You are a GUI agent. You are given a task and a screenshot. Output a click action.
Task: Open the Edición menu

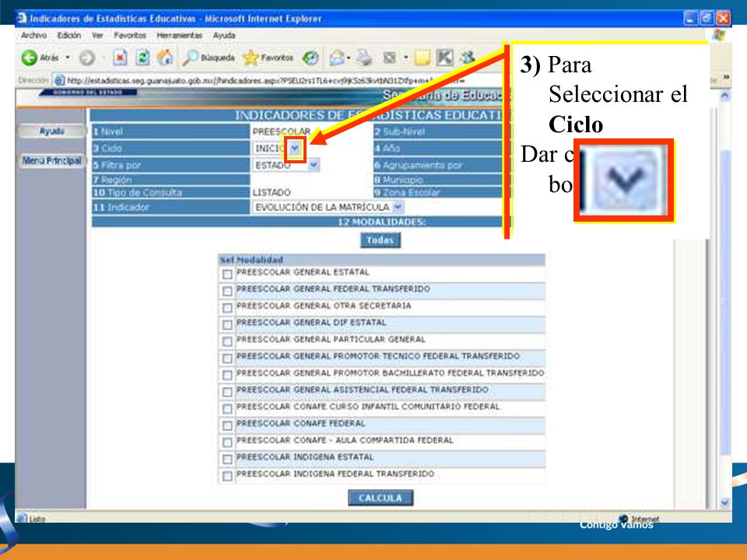69,35
